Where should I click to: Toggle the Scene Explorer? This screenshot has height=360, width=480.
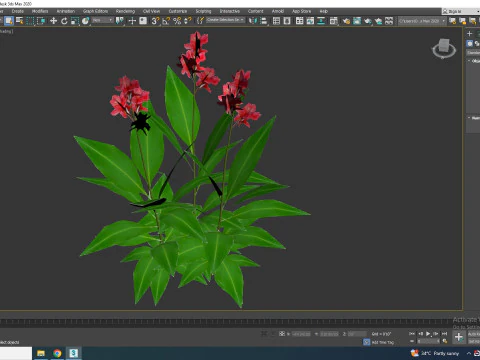pos(276,21)
